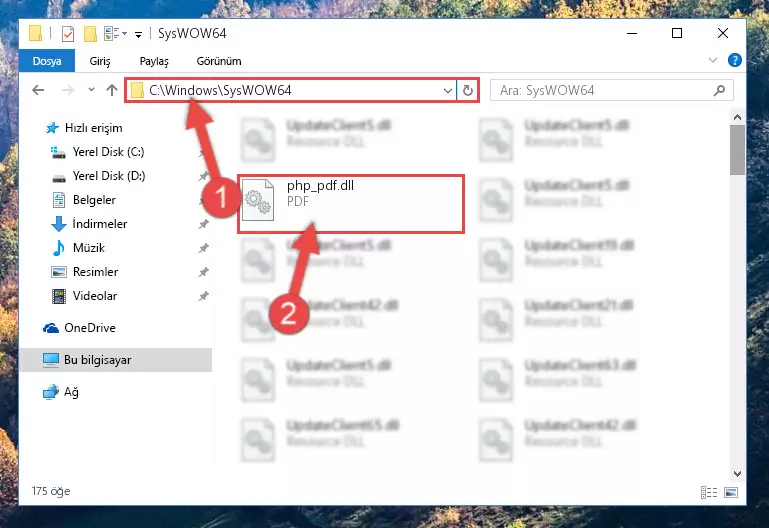Click the pin icon next to Müzik
769x528 pixels.
pos(204,248)
